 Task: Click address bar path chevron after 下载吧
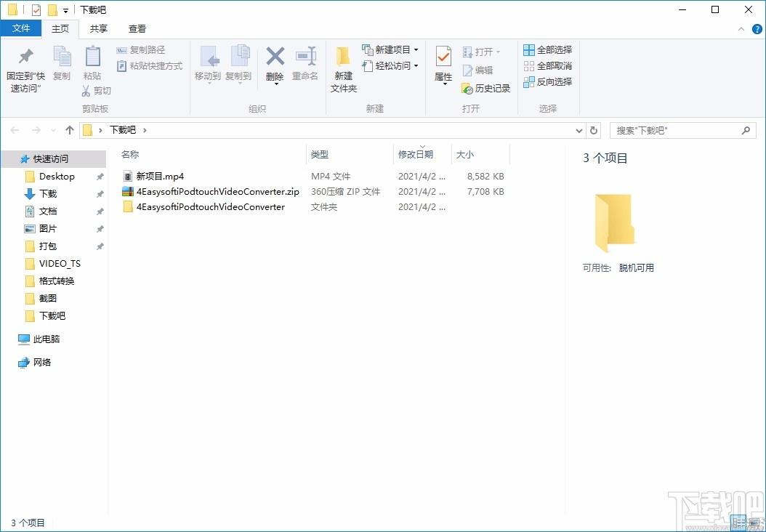click(145, 130)
